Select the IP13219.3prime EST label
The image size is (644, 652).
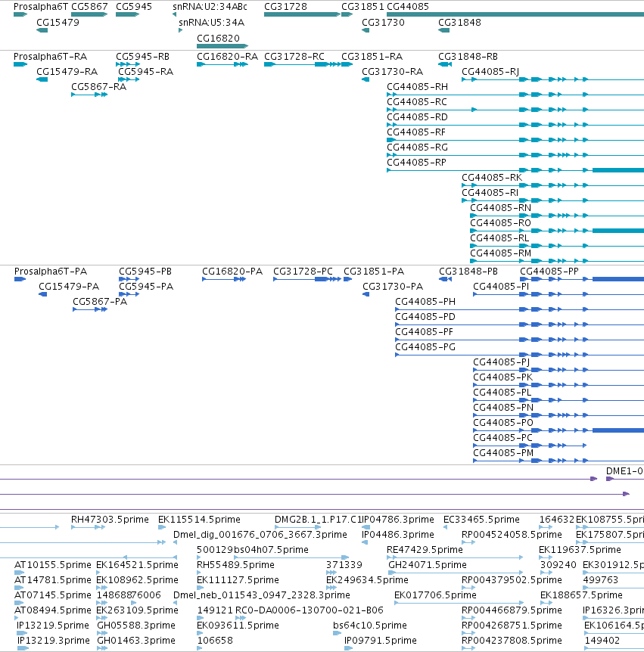pos(53,641)
